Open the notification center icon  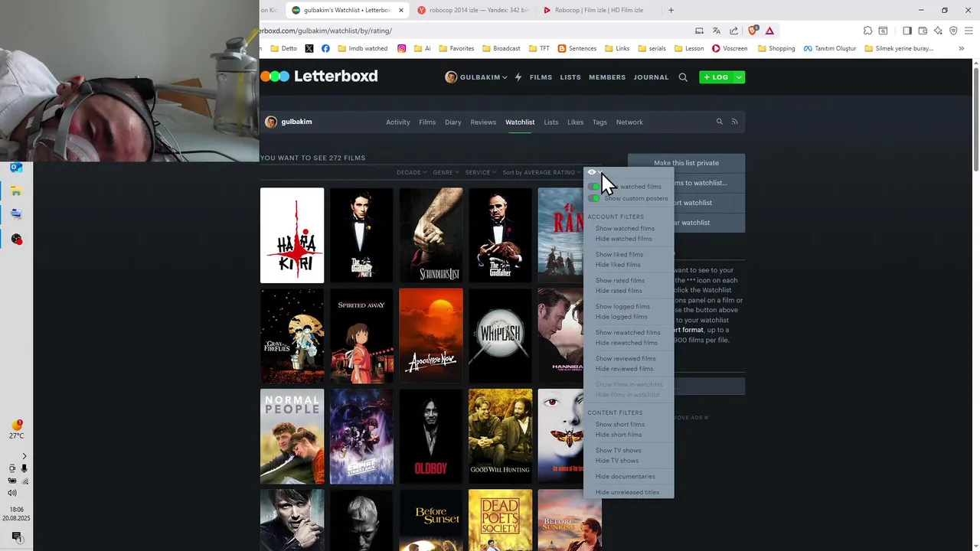coord(16,536)
